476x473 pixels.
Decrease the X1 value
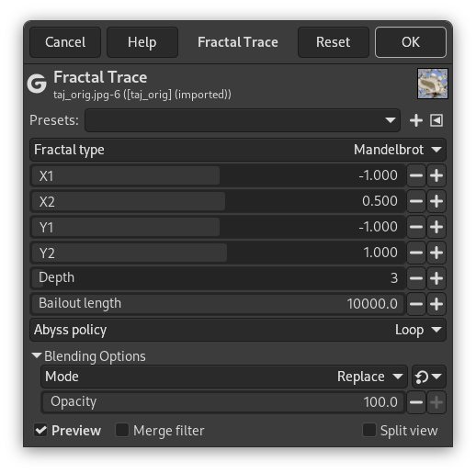click(416, 175)
